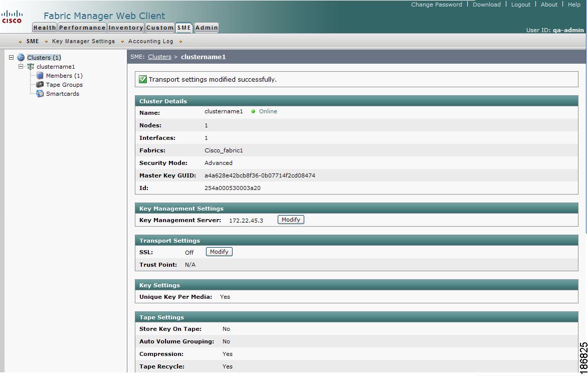Click the Store Key On Tape value
Screen dimensions: 588x376
click(x=226, y=329)
